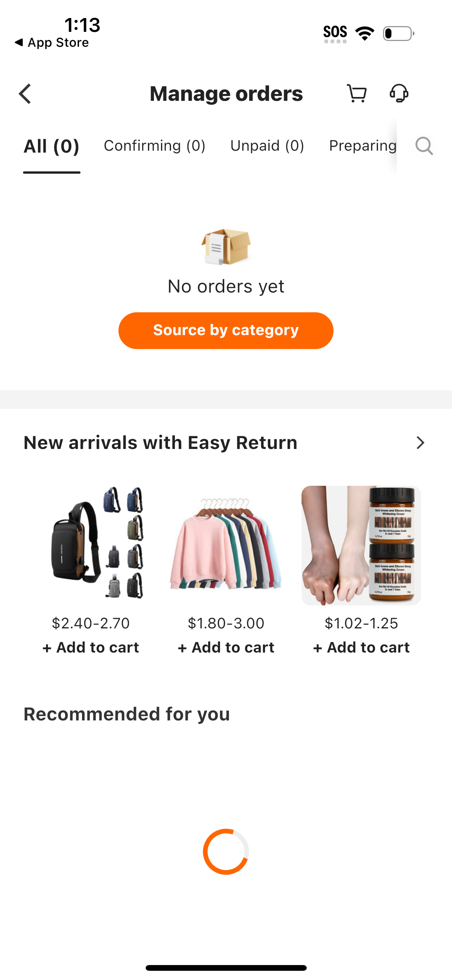Select the All (0) orders tab

point(51,146)
